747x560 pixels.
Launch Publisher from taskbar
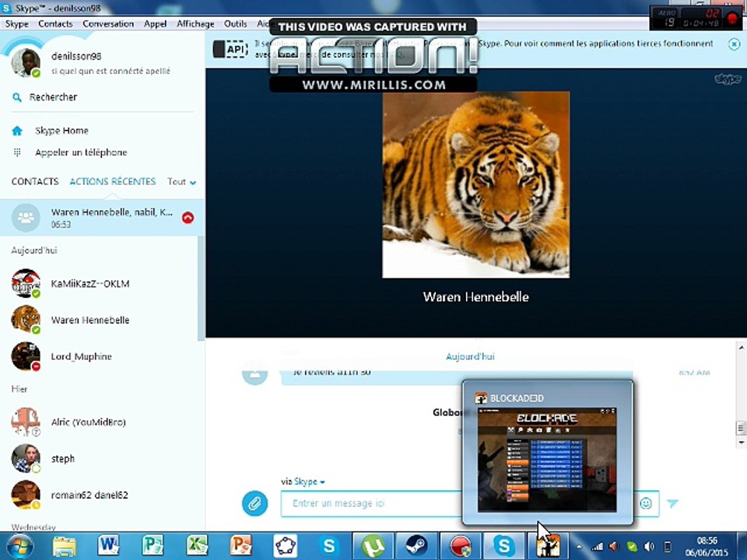(153, 546)
